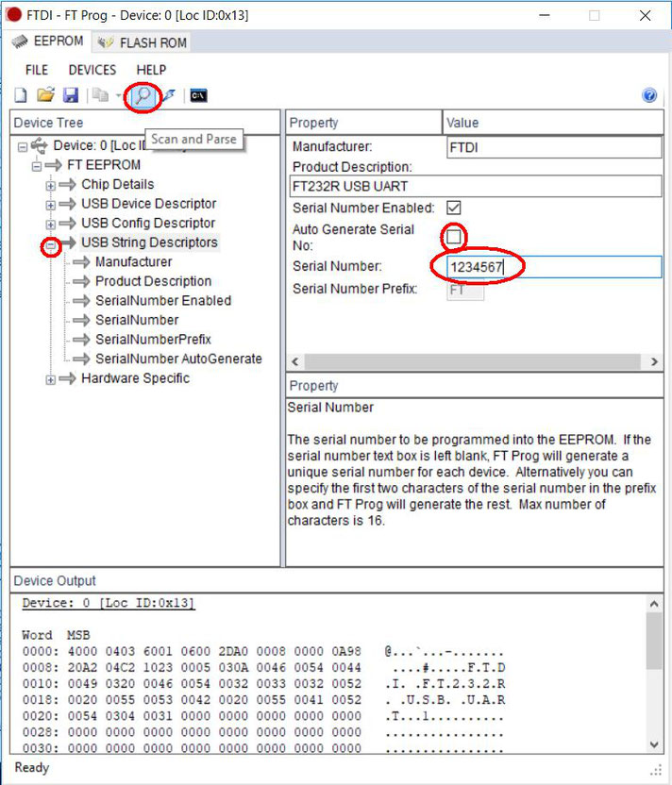This screenshot has height=785, width=672.
Task: Click the New template toolbar icon
Action: 21,94
